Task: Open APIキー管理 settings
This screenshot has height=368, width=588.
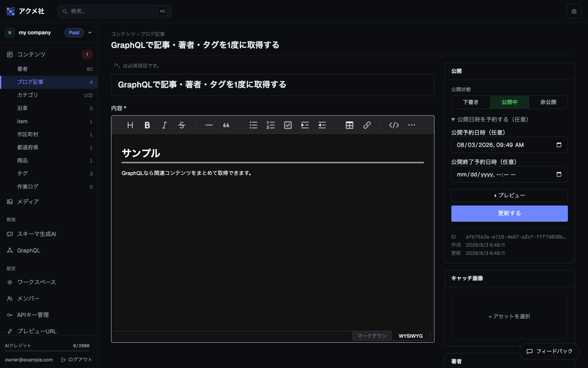Action: point(49,315)
